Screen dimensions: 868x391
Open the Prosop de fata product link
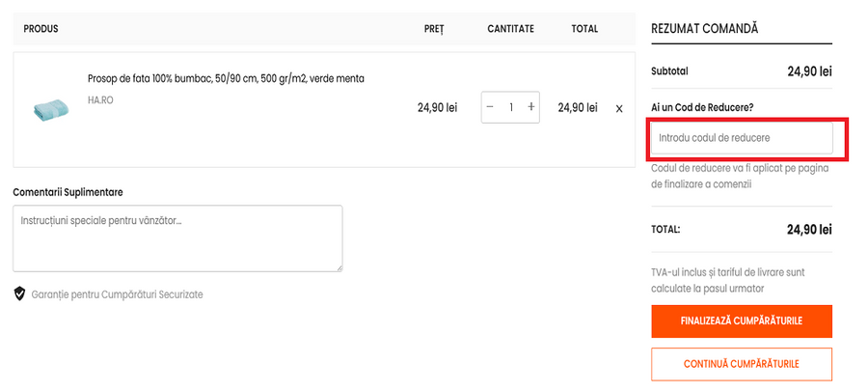click(x=226, y=78)
